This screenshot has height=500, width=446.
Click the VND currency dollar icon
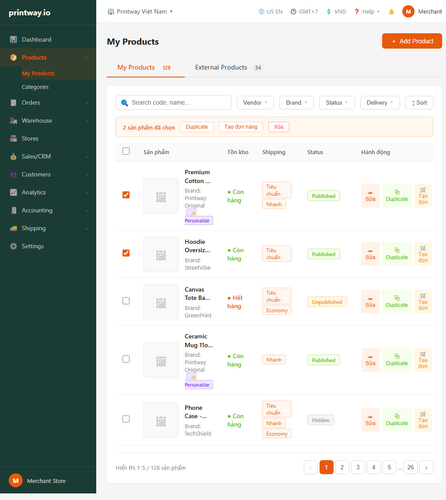(328, 12)
